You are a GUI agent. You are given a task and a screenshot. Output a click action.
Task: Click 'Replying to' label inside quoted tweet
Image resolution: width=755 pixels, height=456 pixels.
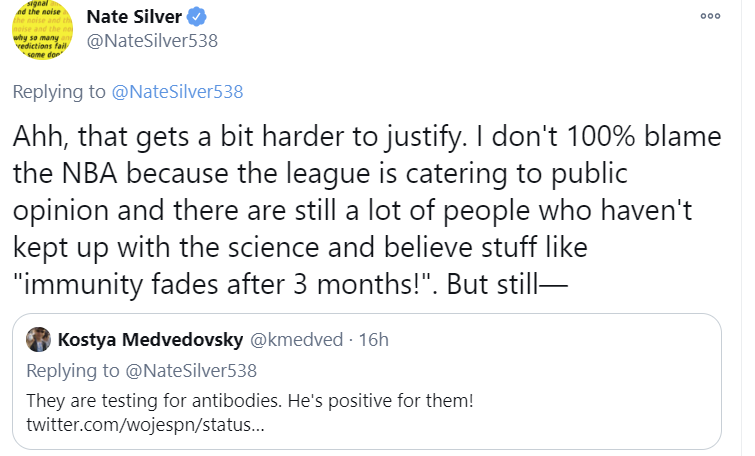click(72, 370)
